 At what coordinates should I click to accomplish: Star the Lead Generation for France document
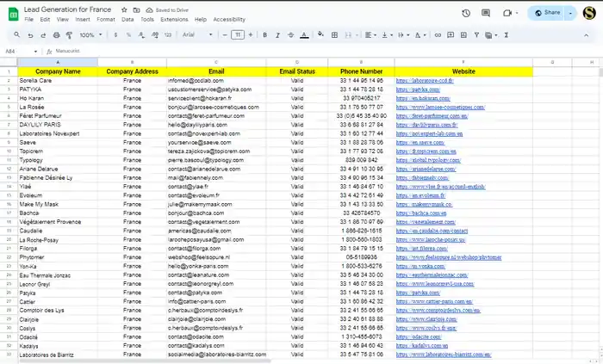click(x=124, y=10)
